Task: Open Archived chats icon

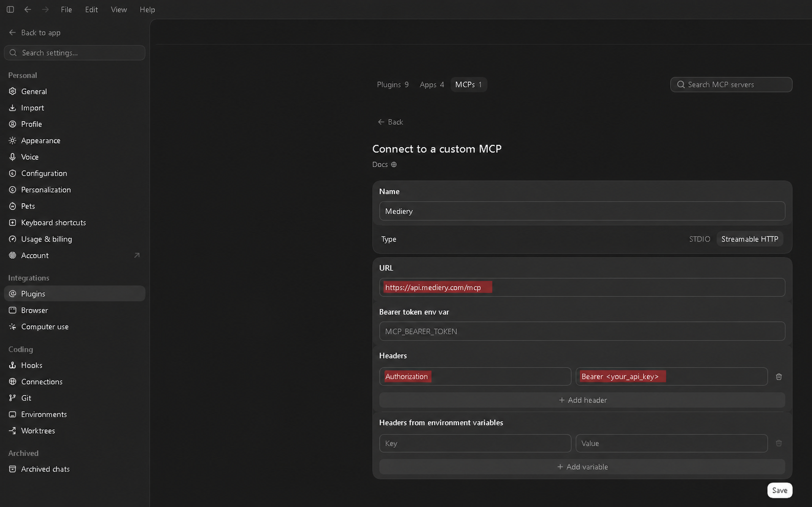Action: tap(13, 469)
